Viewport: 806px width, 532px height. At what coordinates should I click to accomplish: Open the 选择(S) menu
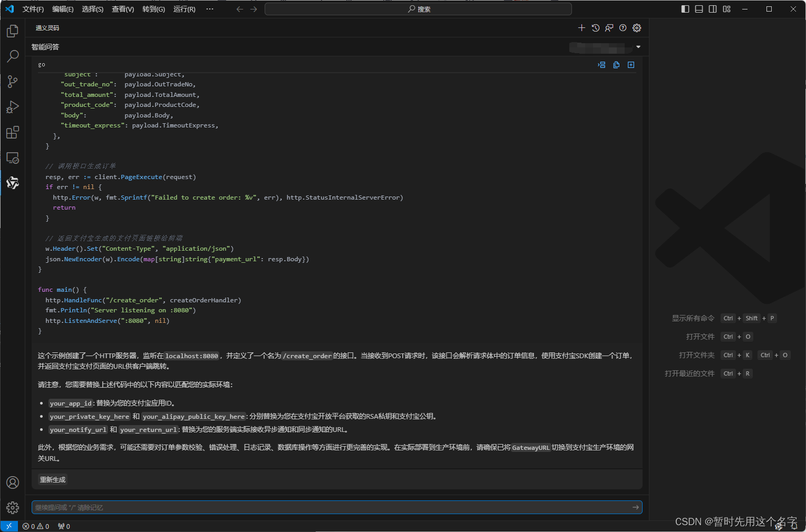point(93,9)
